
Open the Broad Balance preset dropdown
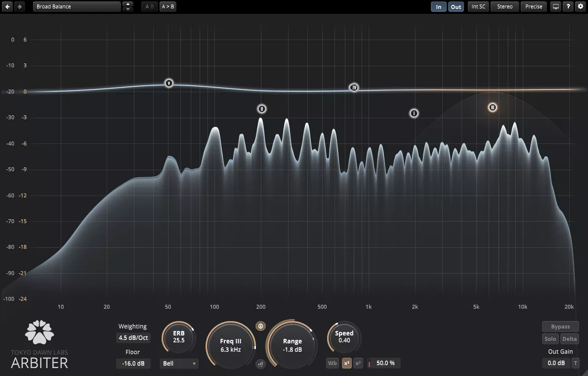pos(77,6)
